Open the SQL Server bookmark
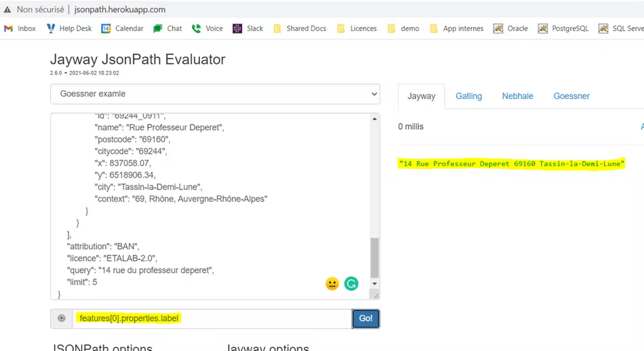 (x=621, y=29)
